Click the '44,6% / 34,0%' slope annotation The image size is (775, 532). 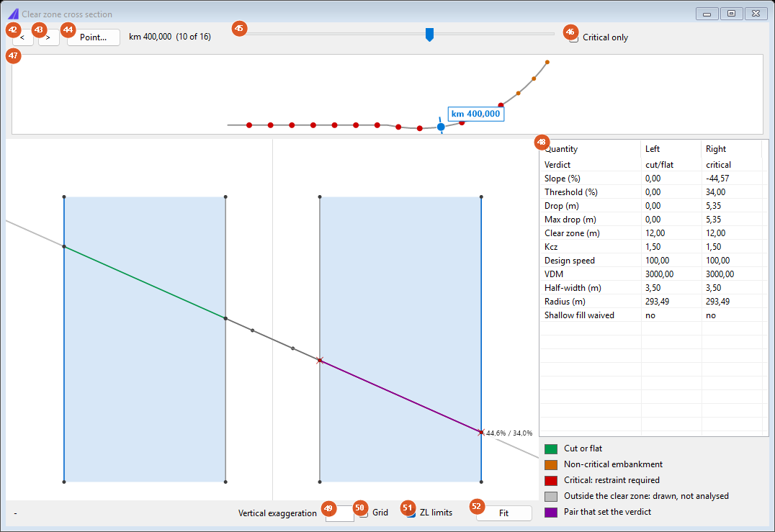pyautogui.click(x=509, y=433)
